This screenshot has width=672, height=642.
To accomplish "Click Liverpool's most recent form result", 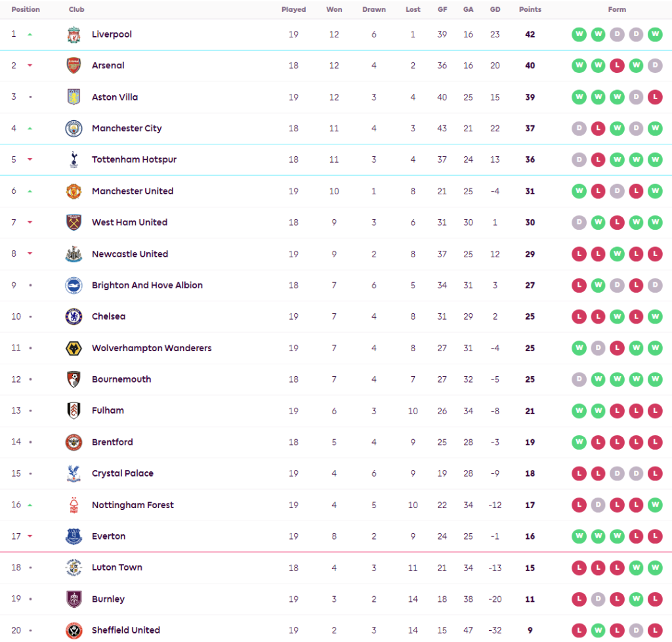I will click(655, 34).
